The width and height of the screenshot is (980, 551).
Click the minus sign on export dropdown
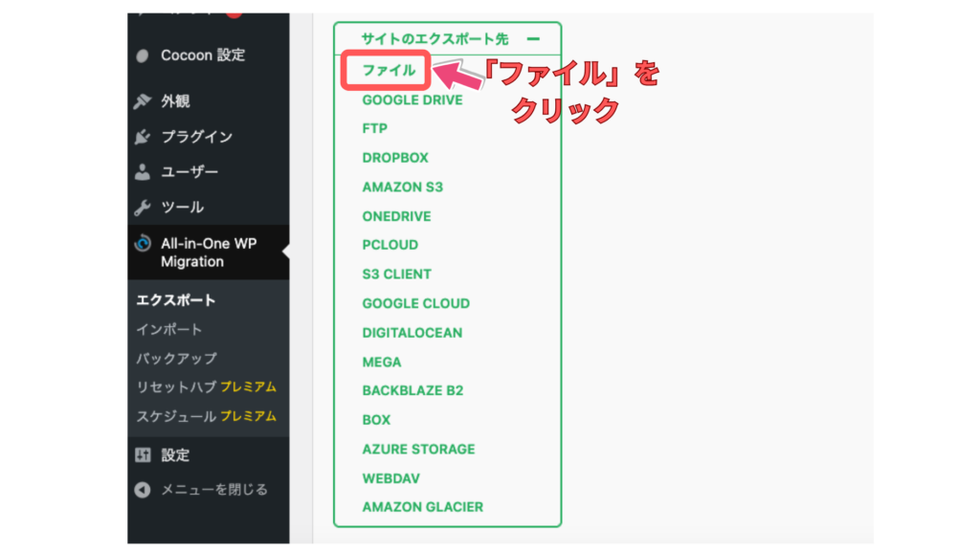click(533, 38)
